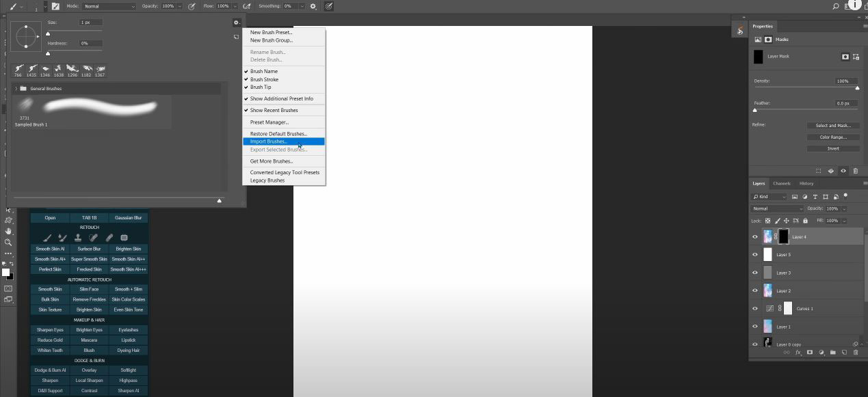868x397 pixels.
Task: Create new adjustment layer icon
Action: point(821,353)
